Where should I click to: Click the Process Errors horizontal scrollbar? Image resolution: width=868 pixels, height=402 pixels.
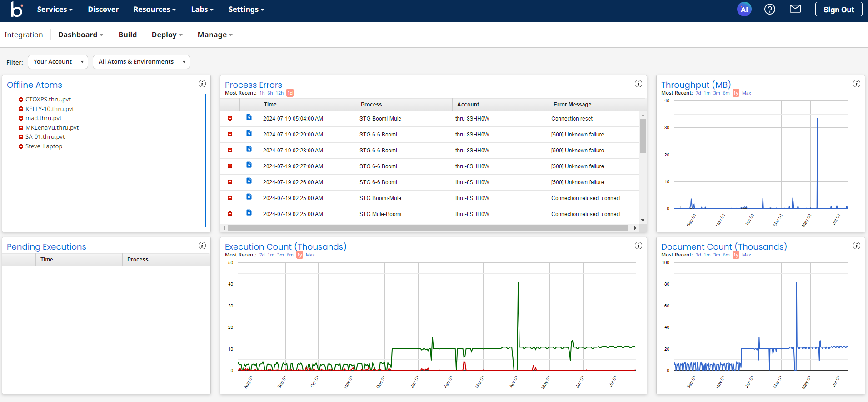tap(427, 228)
